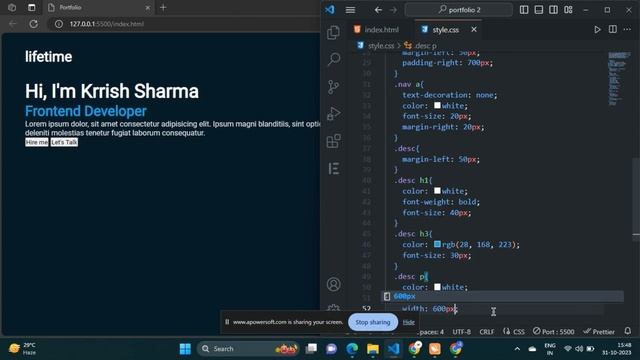
Task: Open the browser tab actions menu icon
Action: [31, 7]
